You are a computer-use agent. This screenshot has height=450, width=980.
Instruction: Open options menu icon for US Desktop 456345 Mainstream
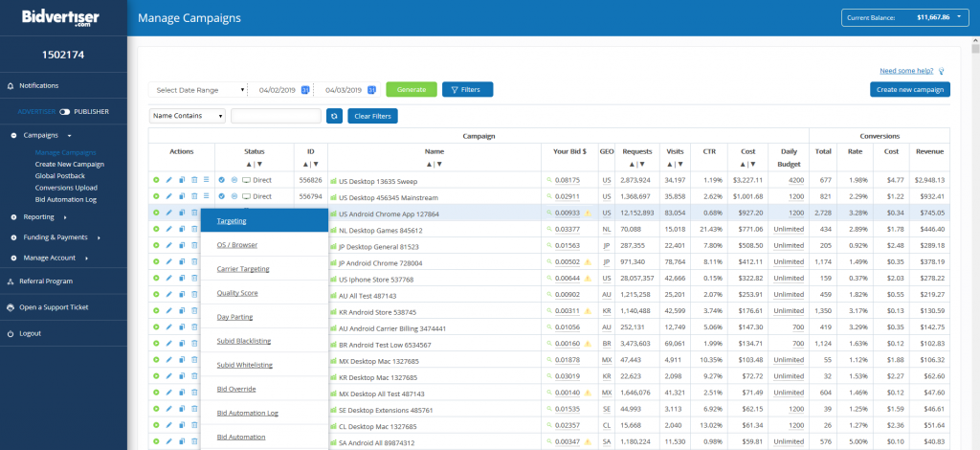(x=207, y=196)
